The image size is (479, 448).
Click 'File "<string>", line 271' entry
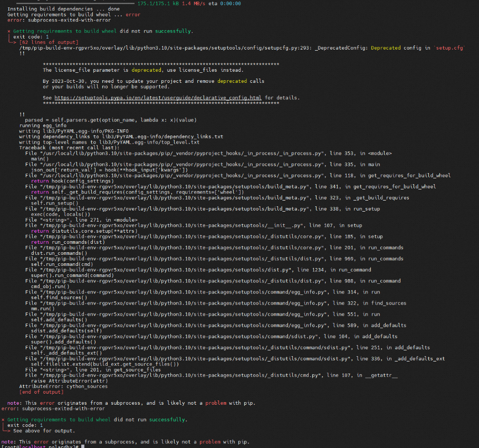pyautogui.click(x=81, y=220)
